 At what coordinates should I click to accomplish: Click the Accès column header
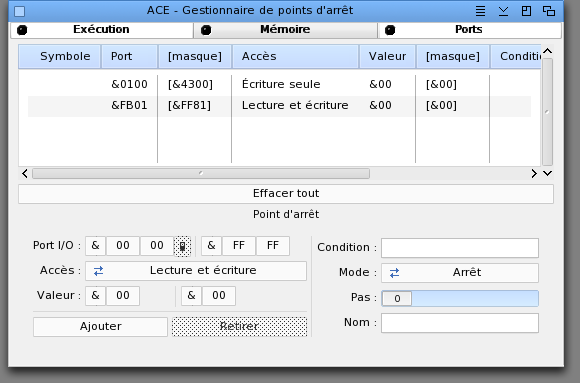click(x=295, y=56)
